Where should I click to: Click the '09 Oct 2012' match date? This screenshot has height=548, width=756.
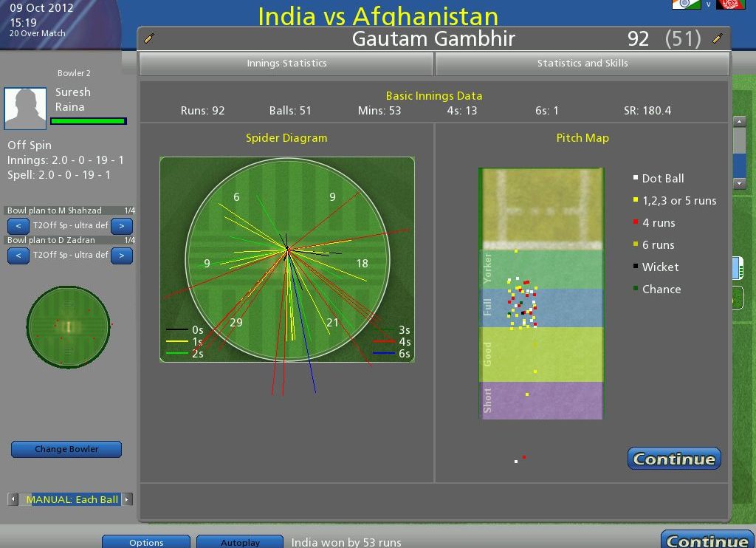pos(41,7)
